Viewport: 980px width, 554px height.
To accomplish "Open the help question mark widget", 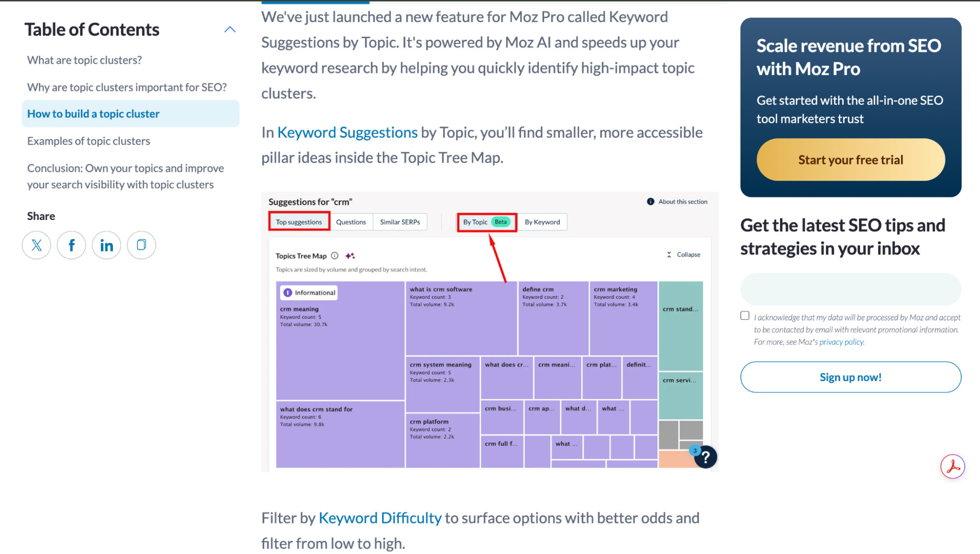I will (x=705, y=457).
